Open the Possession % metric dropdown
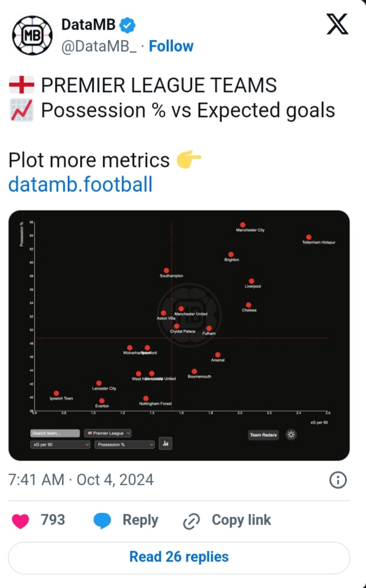 tap(124, 444)
